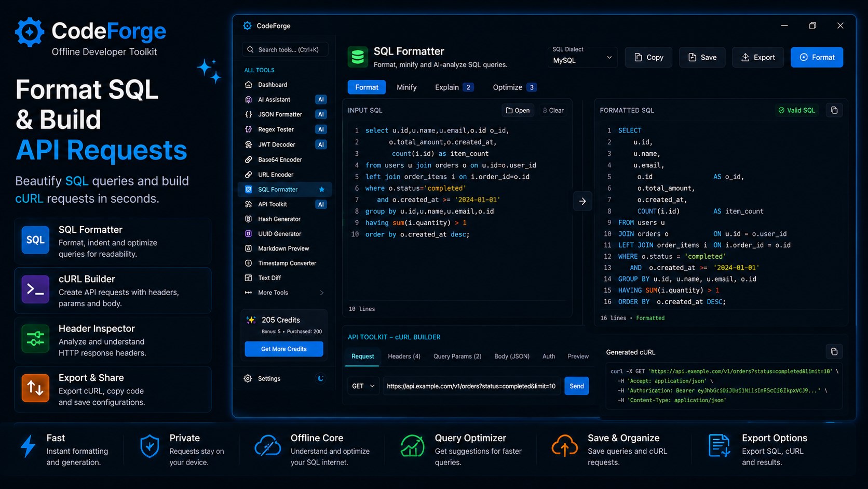Clear the input SQL with Clear button

coord(553,110)
